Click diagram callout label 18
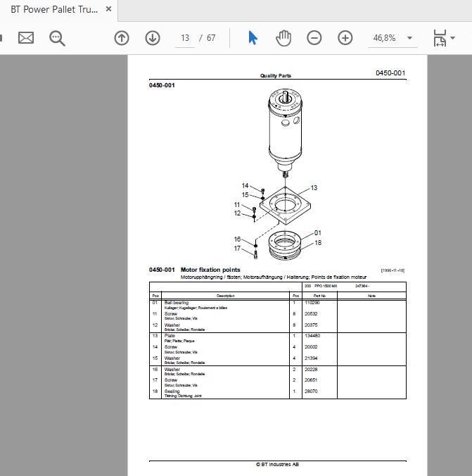The width and height of the screenshot is (472, 476). click(x=318, y=242)
